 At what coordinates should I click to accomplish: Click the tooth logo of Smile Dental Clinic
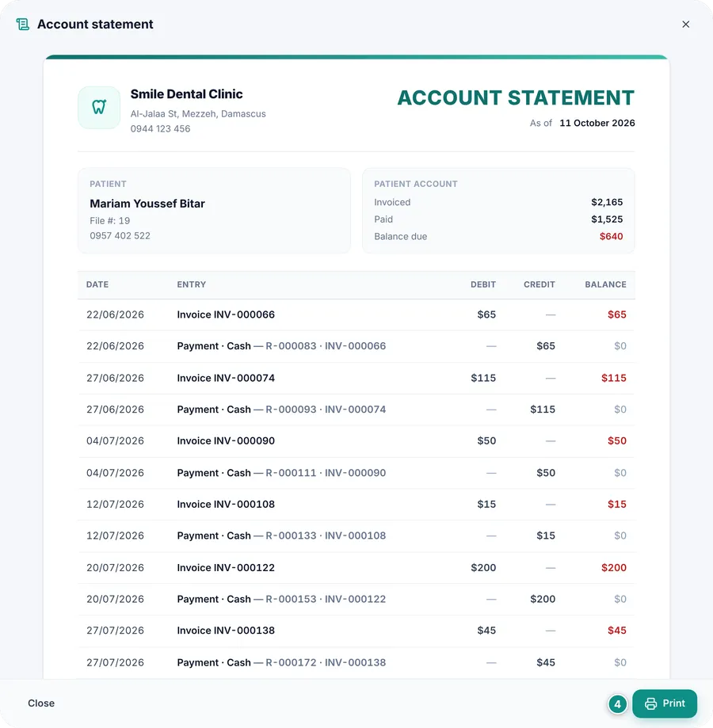coord(99,107)
